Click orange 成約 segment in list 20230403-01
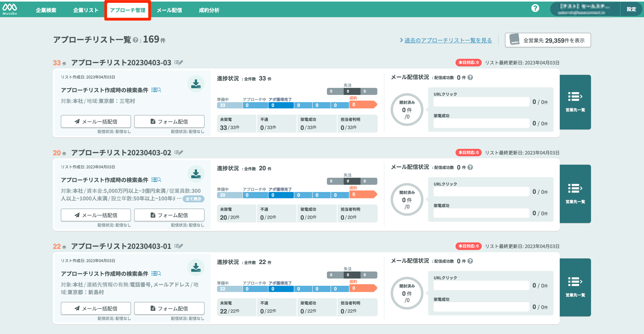 (363, 288)
